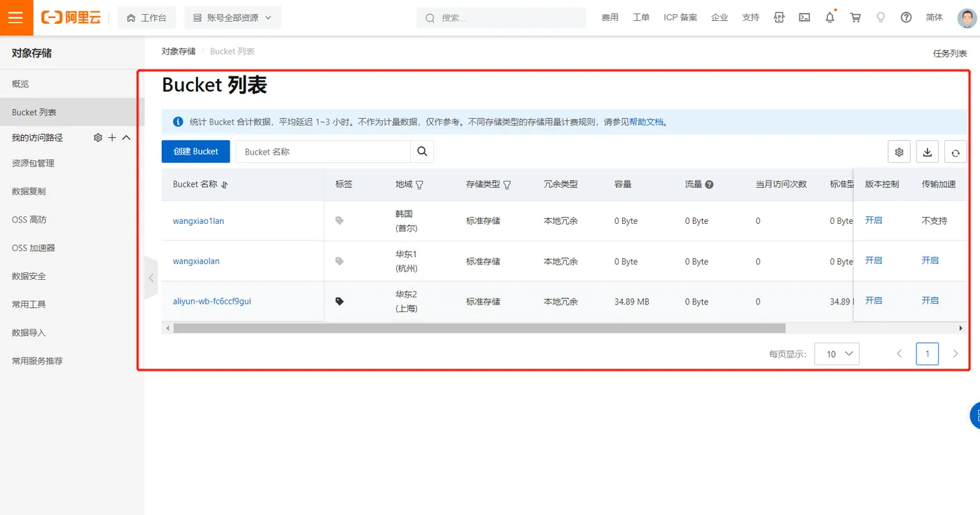Click the 创建 Bucket button

[196, 151]
